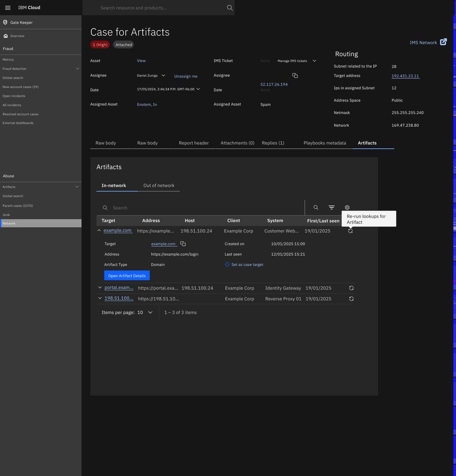Open Parent cases (2193) item
This screenshot has height=476, width=456.
[x=18, y=206]
